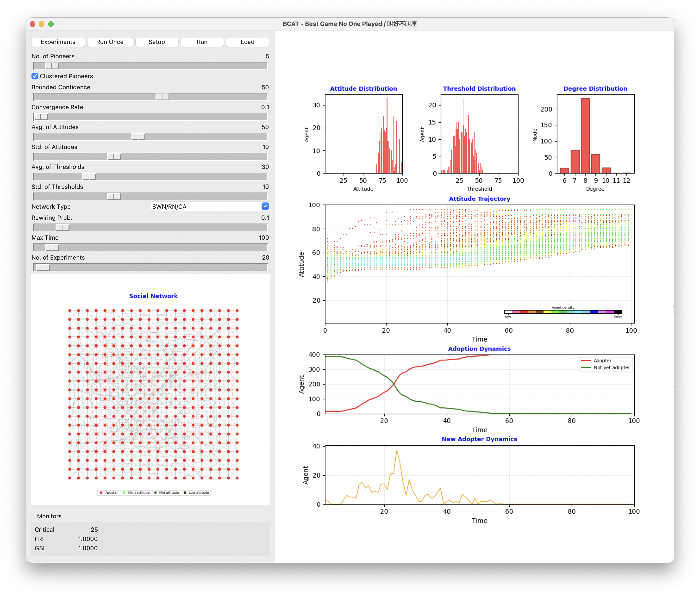This screenshot has height=597, width=700.
Task: Click the Avg. of Attitudes slider handle
Action: click(138, 137)
